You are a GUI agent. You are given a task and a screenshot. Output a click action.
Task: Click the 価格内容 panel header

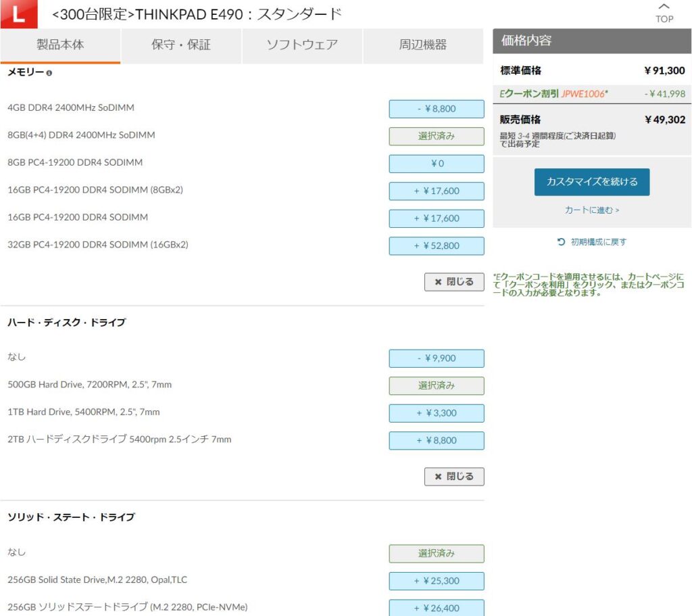pyautogui.click(x=592, y=41)
